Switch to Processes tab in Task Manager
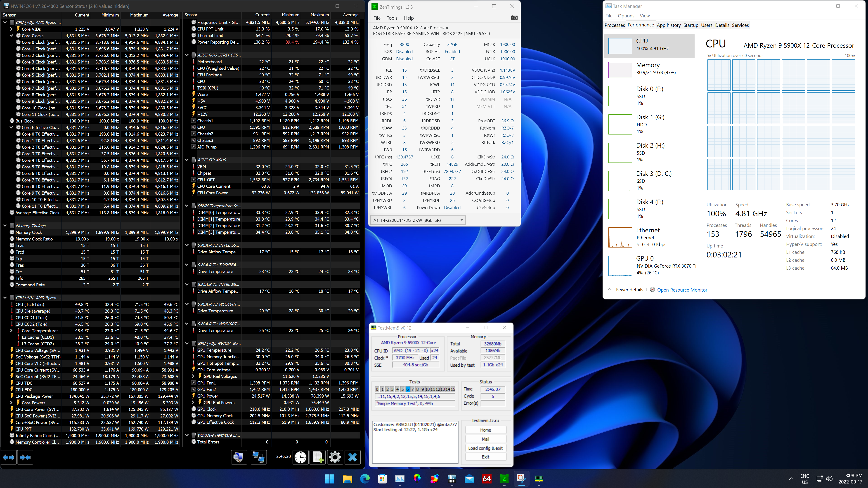This screenshot has height=488, width=868. (x=615, y=25)
